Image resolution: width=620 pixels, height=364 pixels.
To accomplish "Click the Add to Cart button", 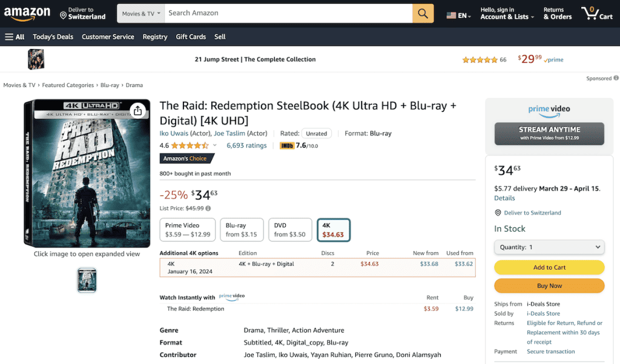I will pos(549,267).
